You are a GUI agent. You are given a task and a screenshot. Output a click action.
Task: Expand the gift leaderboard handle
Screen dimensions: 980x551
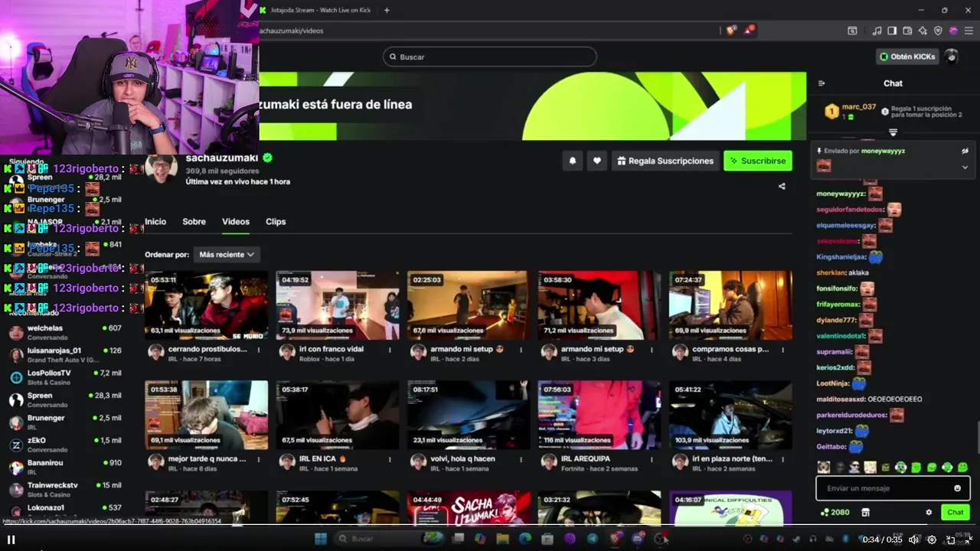tap(893, 132)
